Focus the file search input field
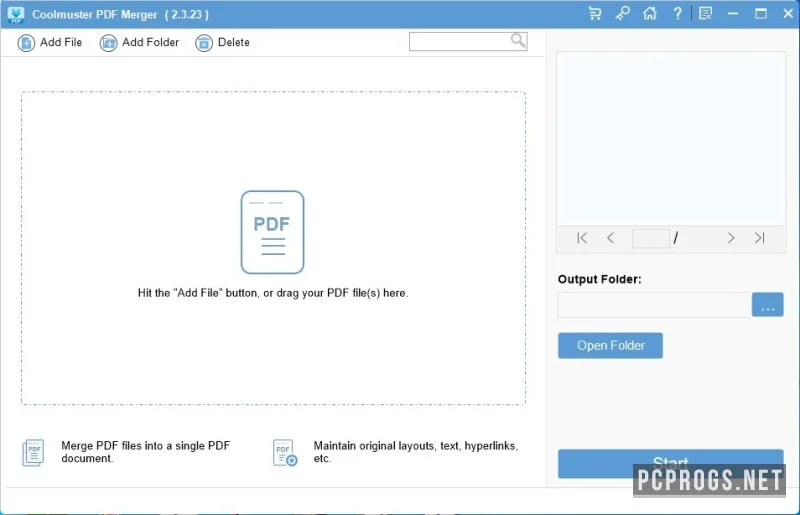This screenshot has height=515, width=800. (x=468, y=41)
